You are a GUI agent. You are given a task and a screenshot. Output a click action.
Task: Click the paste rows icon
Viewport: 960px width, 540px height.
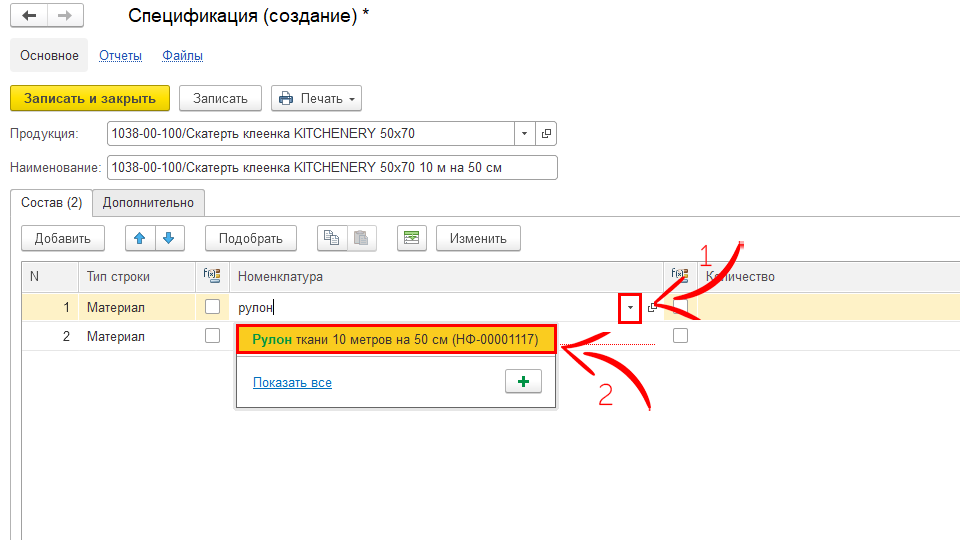click(359, 238)
